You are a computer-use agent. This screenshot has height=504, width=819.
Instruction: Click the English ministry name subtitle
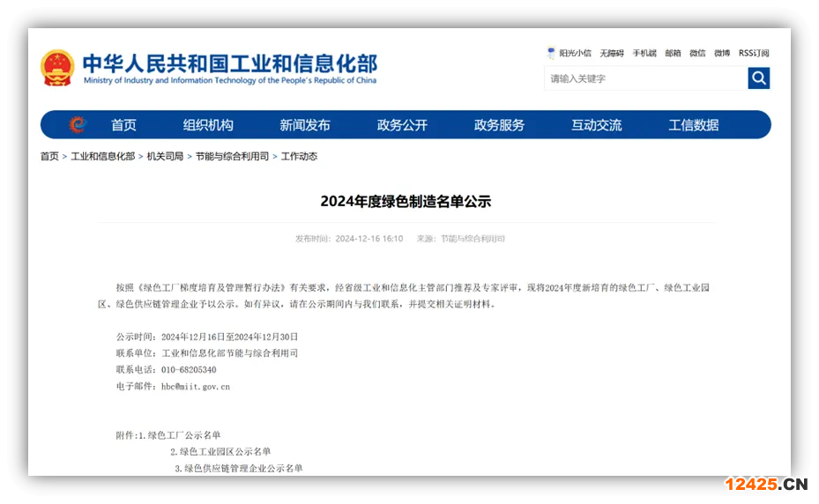point(230,80)
